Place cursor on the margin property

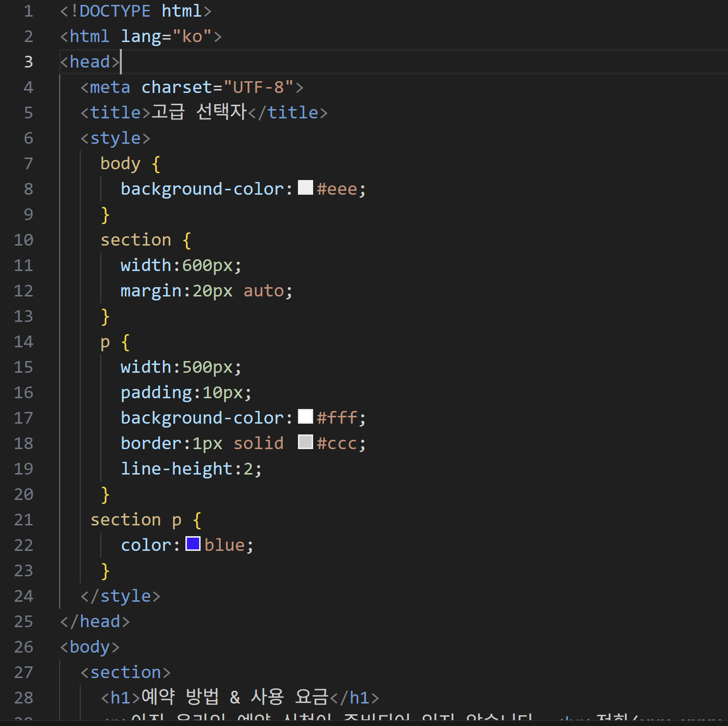pyautogui.click(x=151, y=291)
